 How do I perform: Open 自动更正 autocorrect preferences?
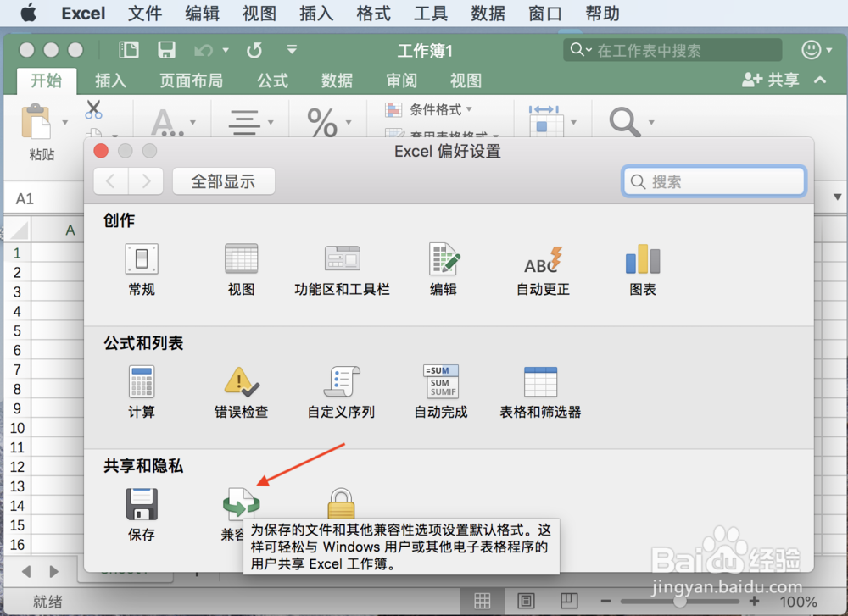543,269
